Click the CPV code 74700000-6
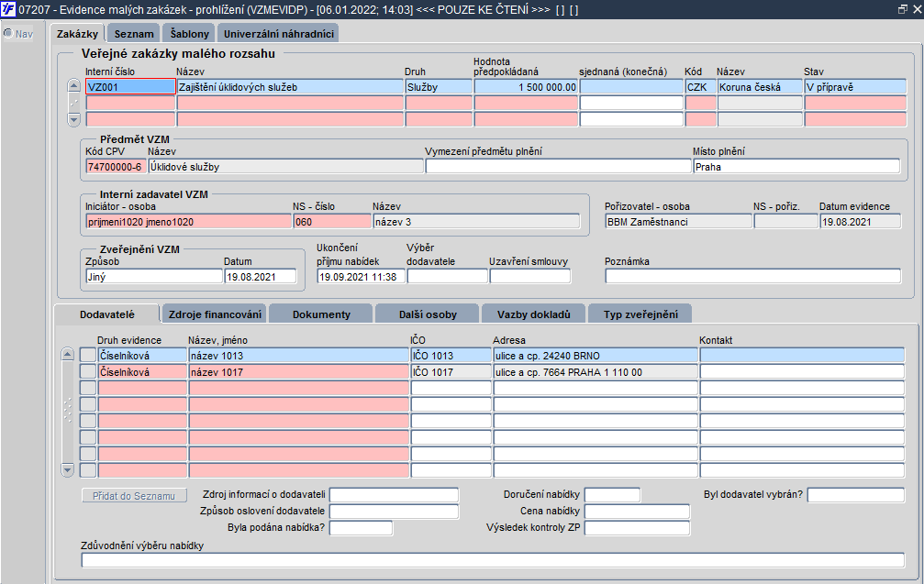The height and width of the screenshot is (584, 924). [117, 167]
